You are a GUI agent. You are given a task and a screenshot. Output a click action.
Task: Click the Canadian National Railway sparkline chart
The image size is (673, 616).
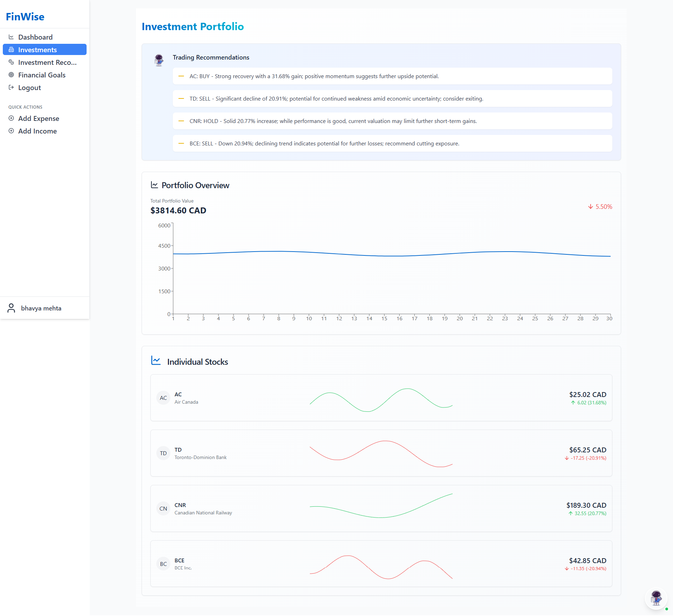381,506
